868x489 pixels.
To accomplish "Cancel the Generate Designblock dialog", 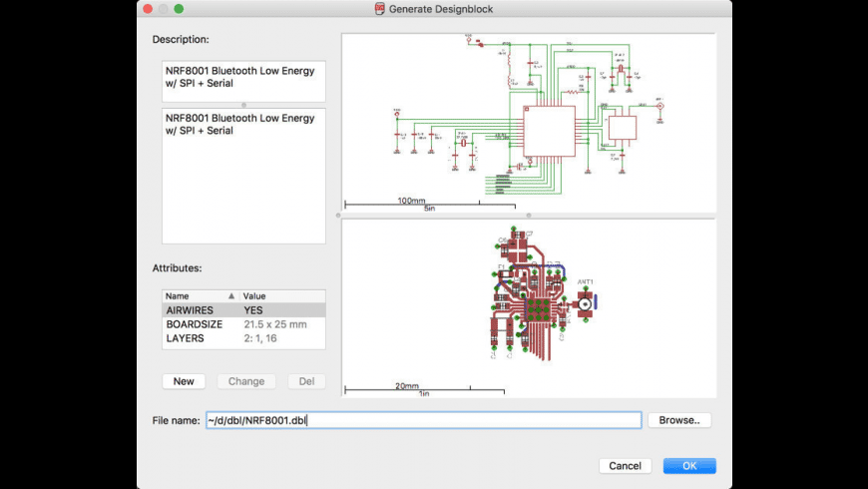I will [625, 466].
